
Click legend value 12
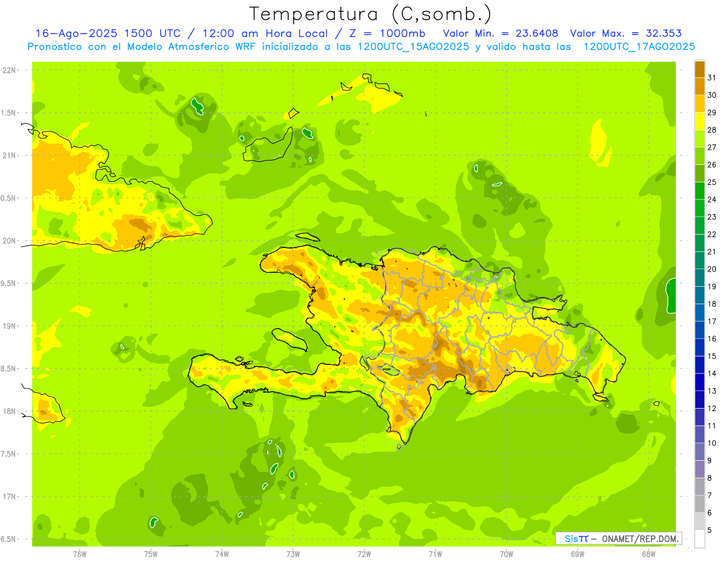(x=712, y=408)
